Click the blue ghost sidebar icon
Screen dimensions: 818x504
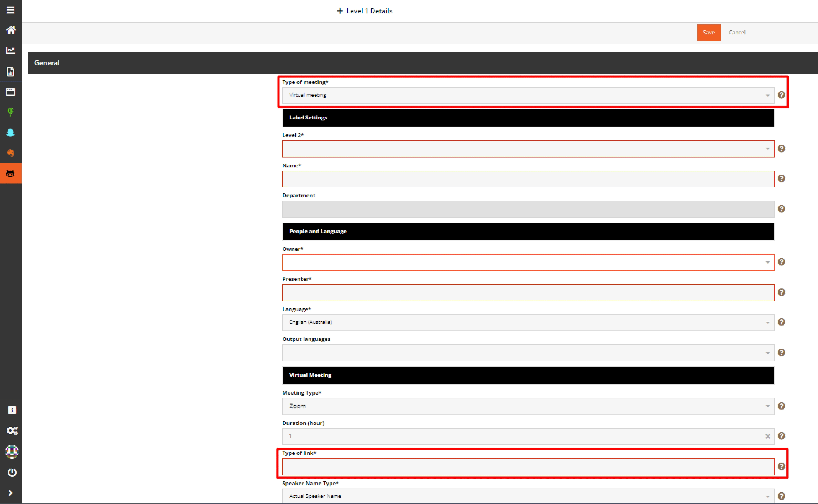pyautogui.click(x=11, y=133)
